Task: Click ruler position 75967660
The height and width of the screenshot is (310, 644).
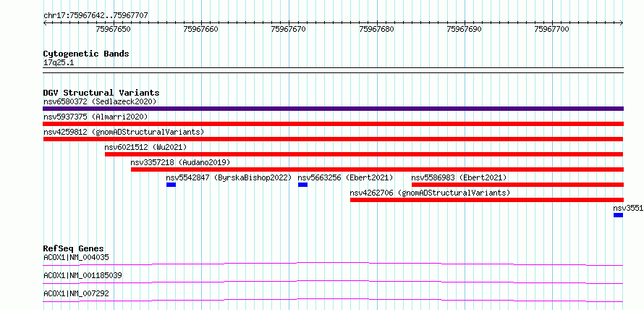Action: (201, 29)
